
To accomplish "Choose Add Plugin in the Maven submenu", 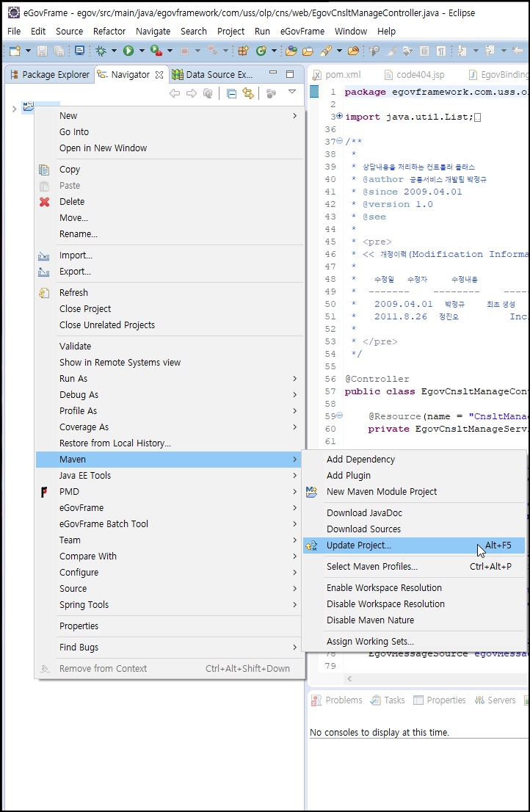I will tap(414, 476).
